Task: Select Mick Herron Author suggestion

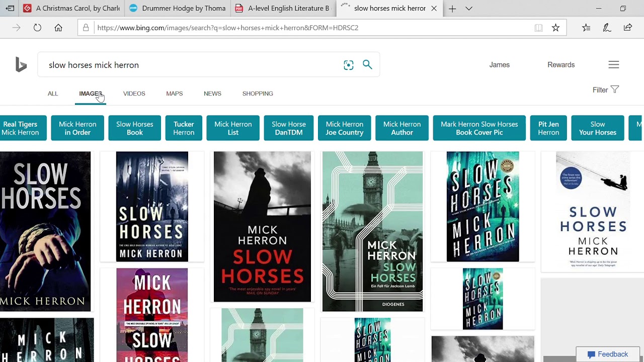Action: pos(402,128)
